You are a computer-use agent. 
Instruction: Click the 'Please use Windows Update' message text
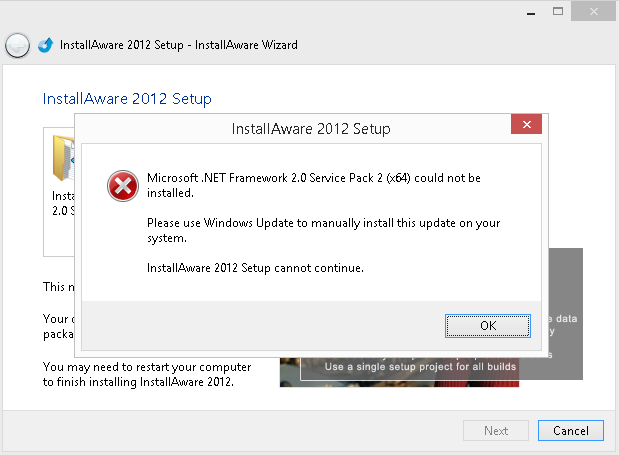[323, 230]
